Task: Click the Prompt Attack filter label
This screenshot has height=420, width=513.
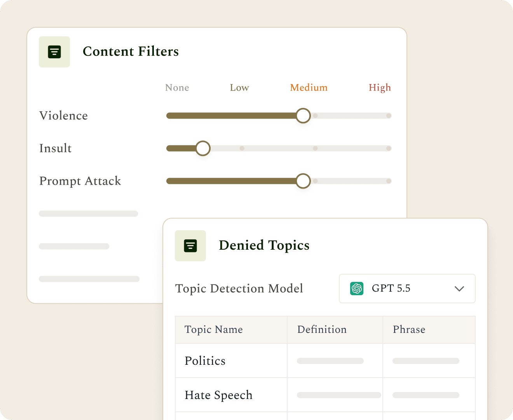Action: click(80, 181)
